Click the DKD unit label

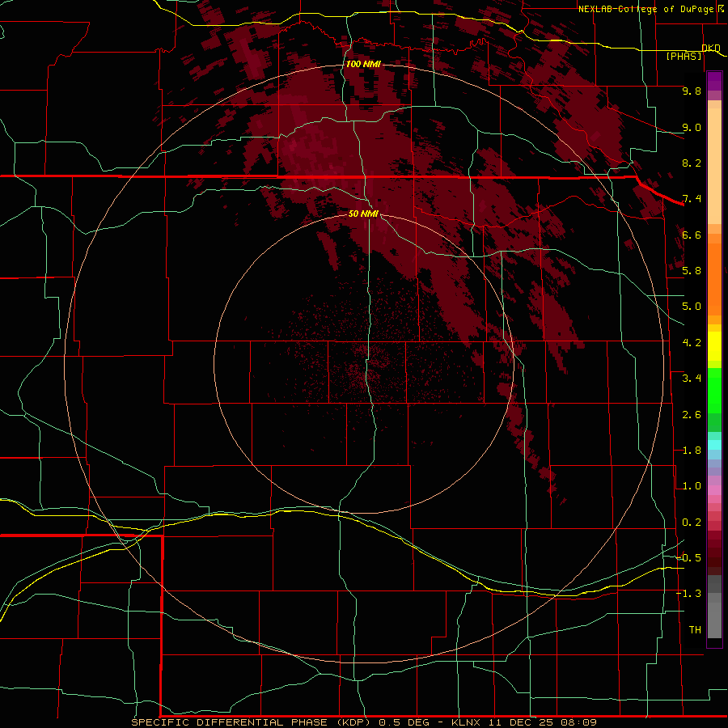tap(711, 48)
